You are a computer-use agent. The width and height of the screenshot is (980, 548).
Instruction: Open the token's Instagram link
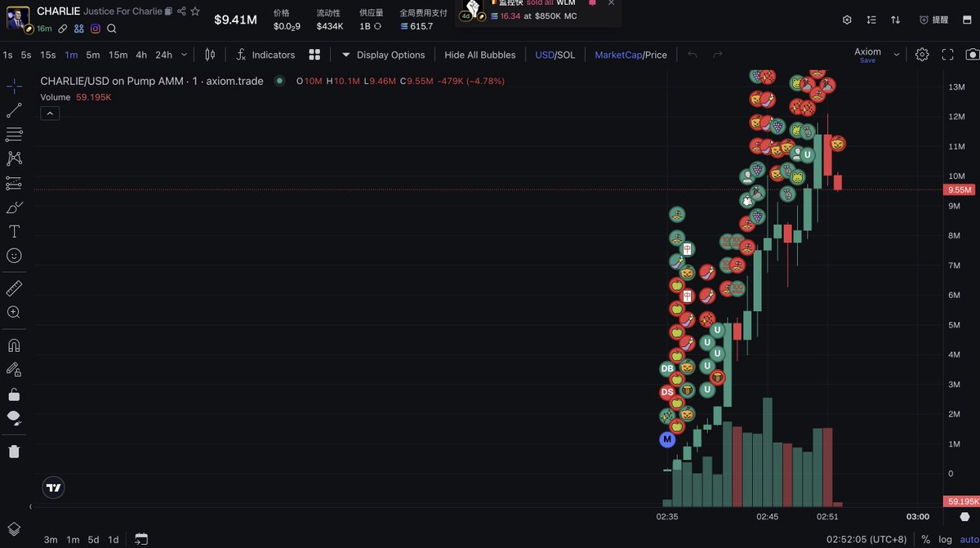96,28
